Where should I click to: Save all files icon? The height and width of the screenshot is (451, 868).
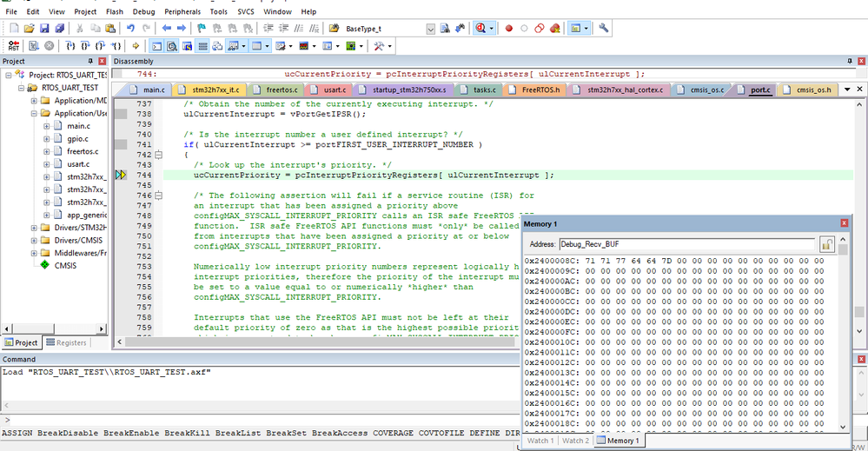point(59,28)
